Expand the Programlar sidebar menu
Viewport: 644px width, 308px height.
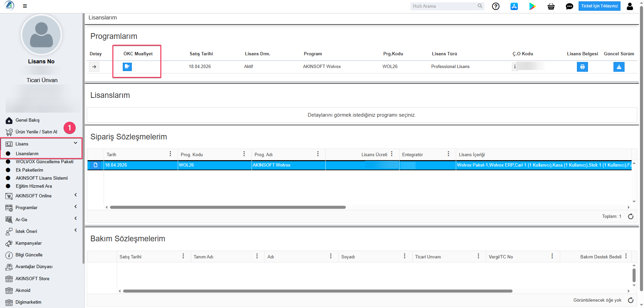(75, 207)
